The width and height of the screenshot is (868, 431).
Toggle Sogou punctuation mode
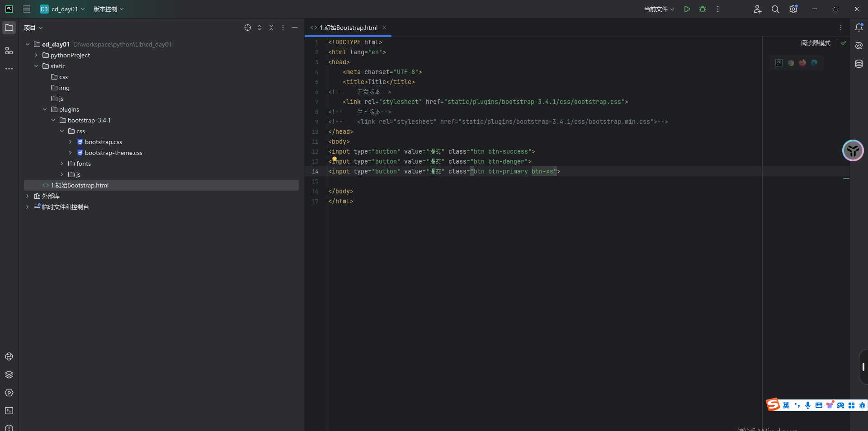click(x=797, y=405)
